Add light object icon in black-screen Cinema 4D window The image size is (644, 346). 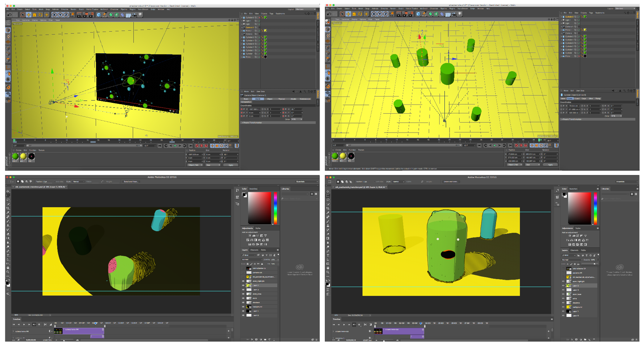(140, 15)
